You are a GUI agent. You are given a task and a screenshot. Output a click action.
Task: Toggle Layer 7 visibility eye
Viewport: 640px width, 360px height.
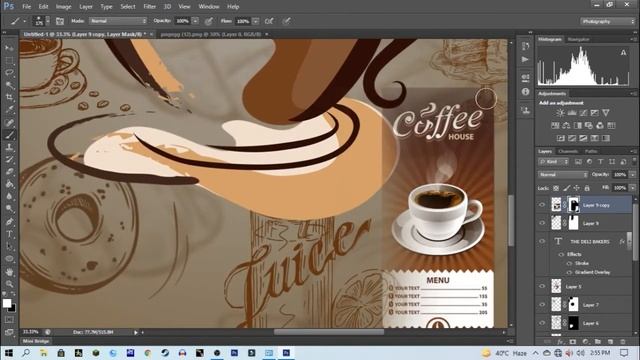pos(542,304)
